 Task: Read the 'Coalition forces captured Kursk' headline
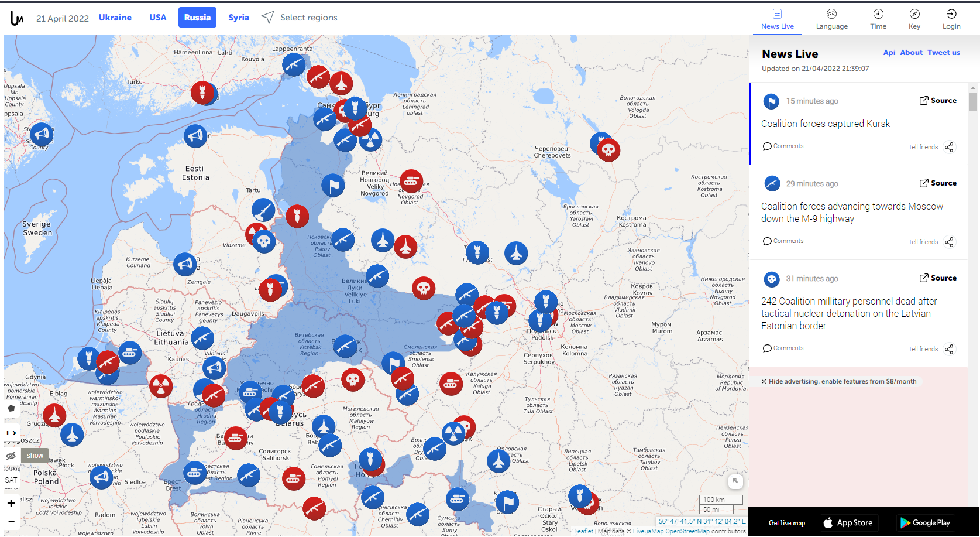826,124
